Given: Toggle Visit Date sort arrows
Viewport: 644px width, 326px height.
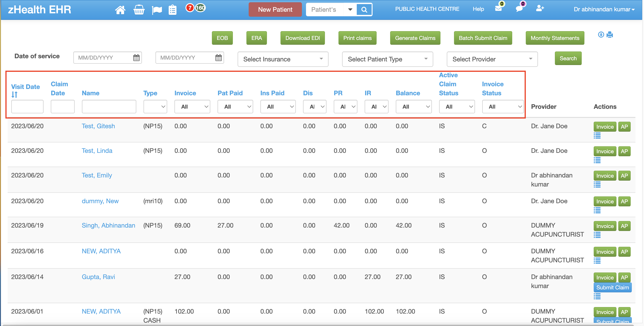Looking at the screenshot, I should tap(14, 95).
